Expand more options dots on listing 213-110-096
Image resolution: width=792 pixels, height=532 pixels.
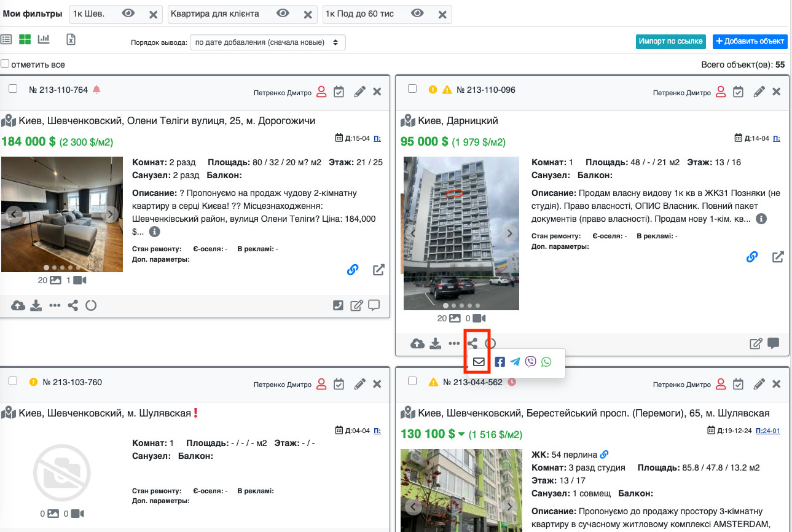click(454, 343)
